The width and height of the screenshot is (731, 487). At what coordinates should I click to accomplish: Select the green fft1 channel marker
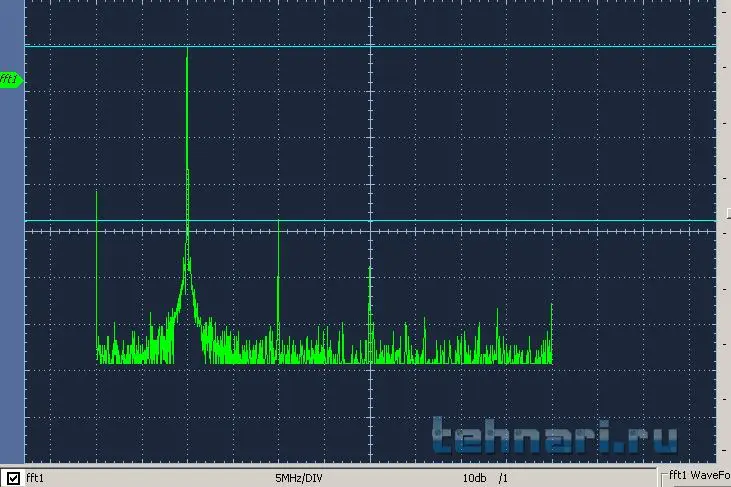pyautogui.click(x=11, y=79)
